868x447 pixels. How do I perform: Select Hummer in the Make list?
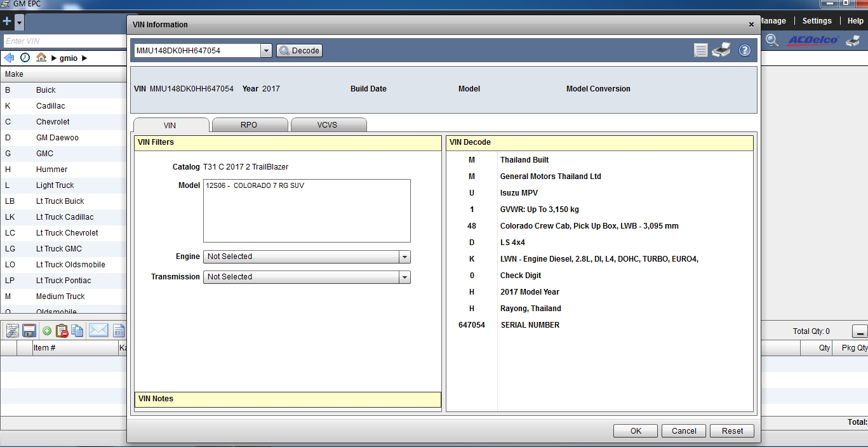coord(63,170)
